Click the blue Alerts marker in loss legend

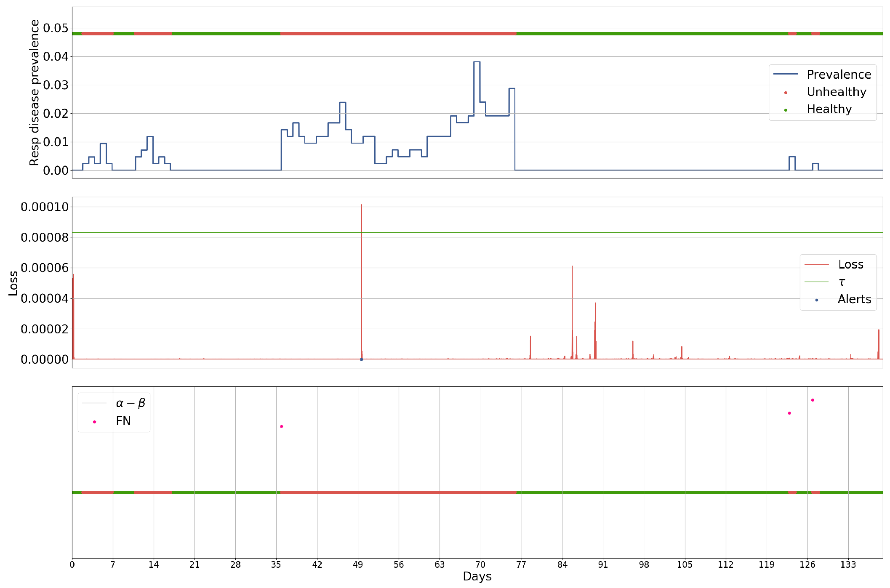[x=816, y=300]
